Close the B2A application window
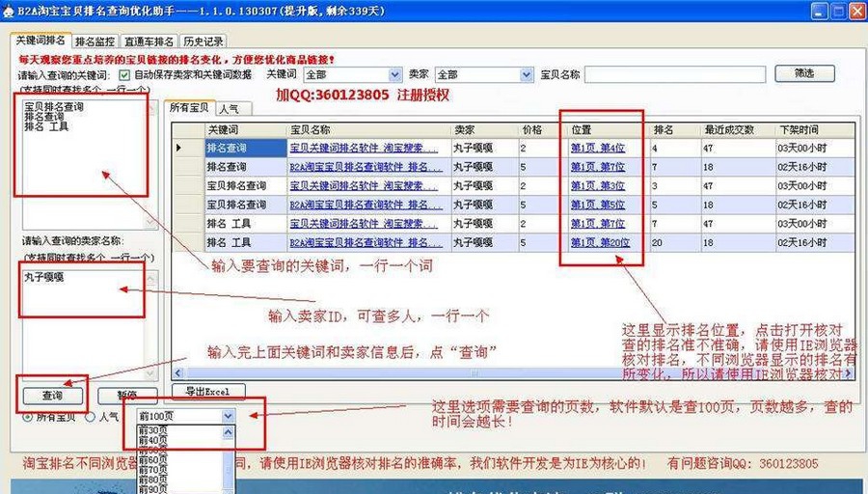 (855, 11)
